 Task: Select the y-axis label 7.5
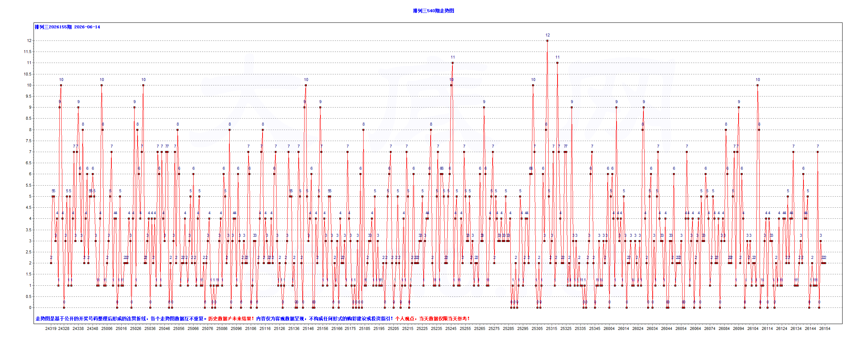pyautogui.click(x=28, y=141)
